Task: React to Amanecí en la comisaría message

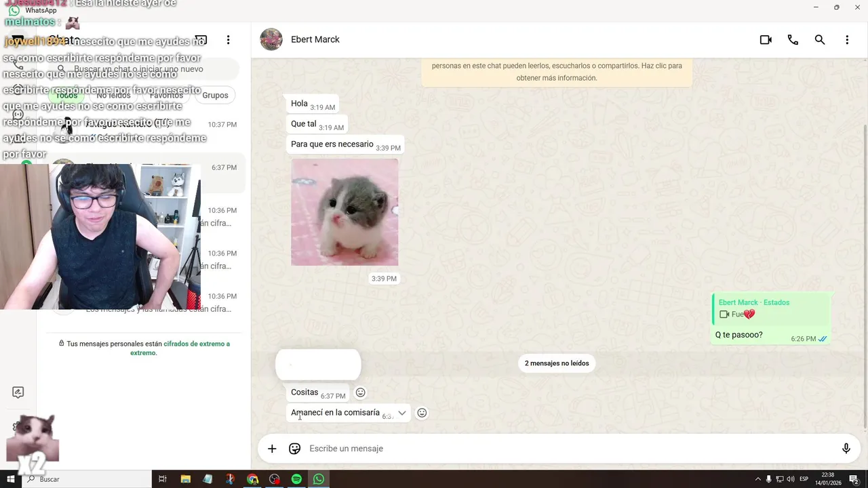Action: tap(422, 413)
